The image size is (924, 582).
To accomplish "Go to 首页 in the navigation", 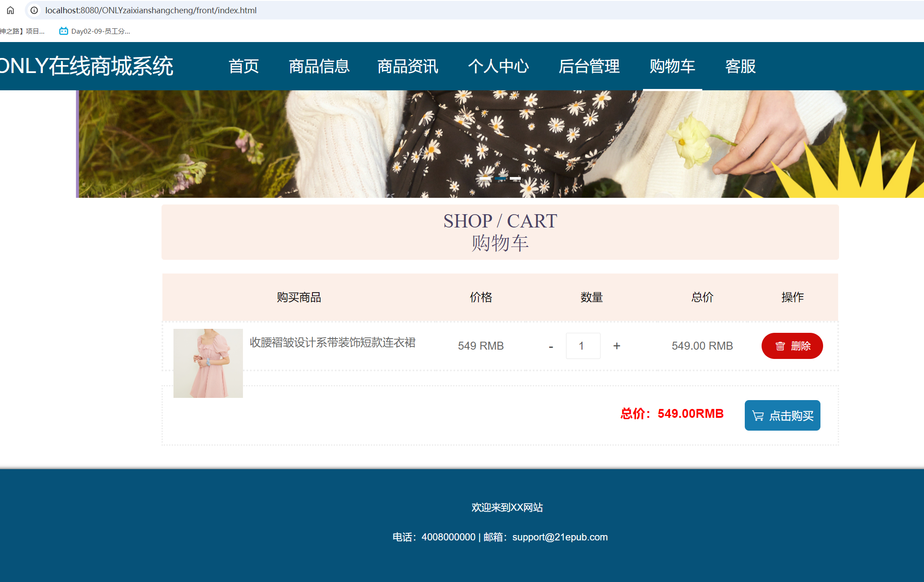I will (x=243, y=66).
